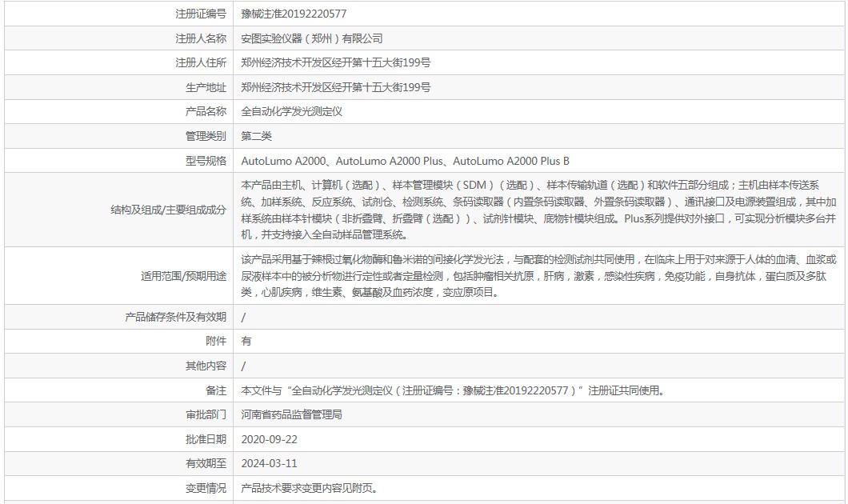
Task: Click the intended-use paragraph starting 该产品采用
Action: coord(538,276)
